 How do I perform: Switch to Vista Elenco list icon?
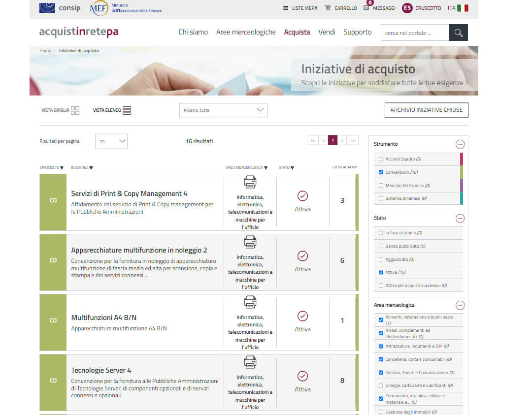(127, 110)
